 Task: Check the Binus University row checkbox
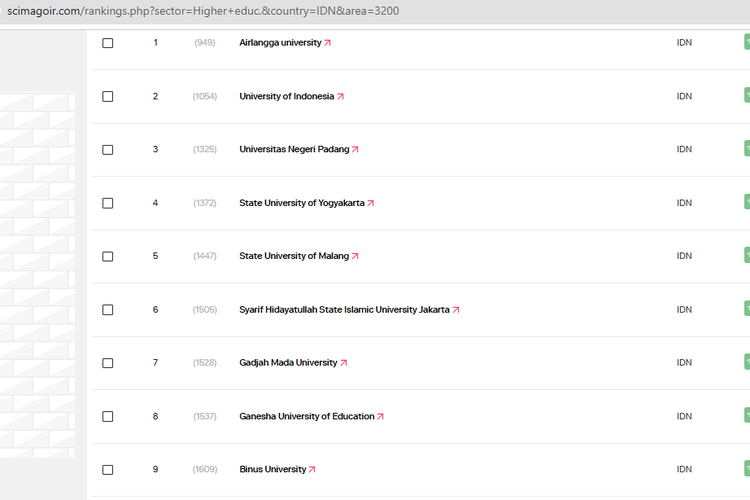(x=108, y=470)
